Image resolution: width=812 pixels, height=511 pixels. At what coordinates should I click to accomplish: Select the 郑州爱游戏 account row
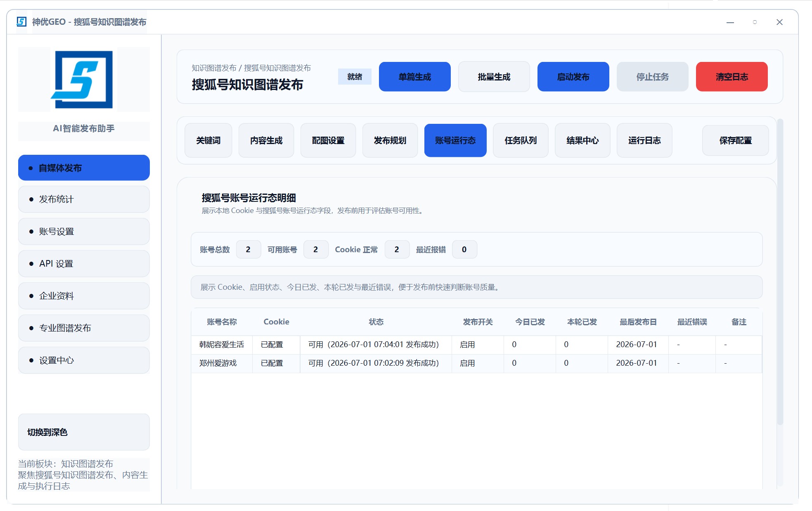tap(476, 363)
